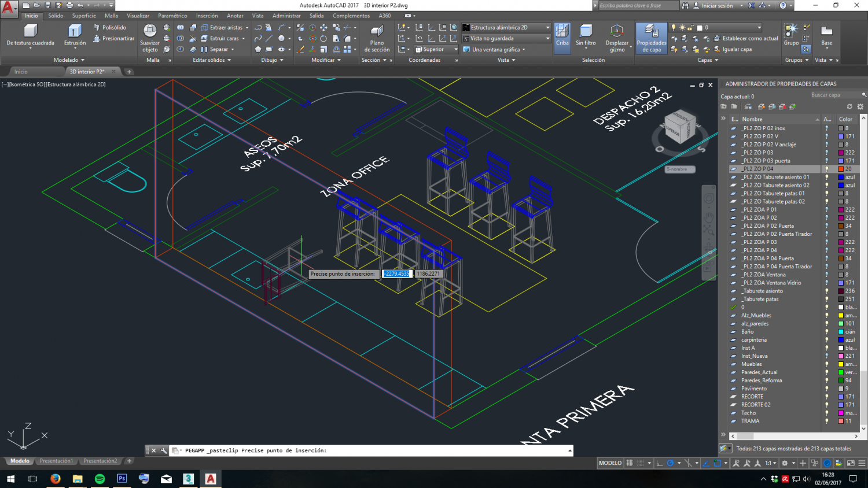Toggle visibility bulb for _PL2 ZO P 04 layer
Viewport: 868px width, 488px height.
[x=826, y=169]
